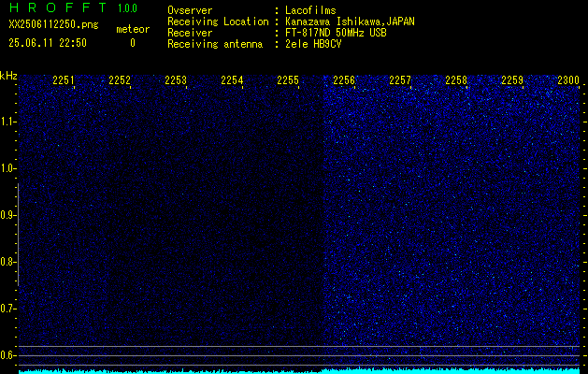Click the Receiver field label
588x374 pixels.
pyautogui.click(x=190, y=33)
